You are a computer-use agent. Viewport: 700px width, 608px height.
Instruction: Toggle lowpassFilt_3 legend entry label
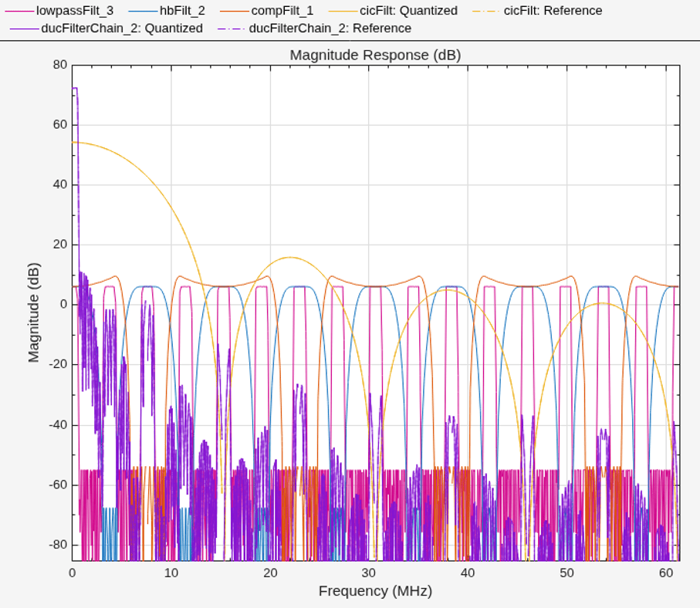75,11
